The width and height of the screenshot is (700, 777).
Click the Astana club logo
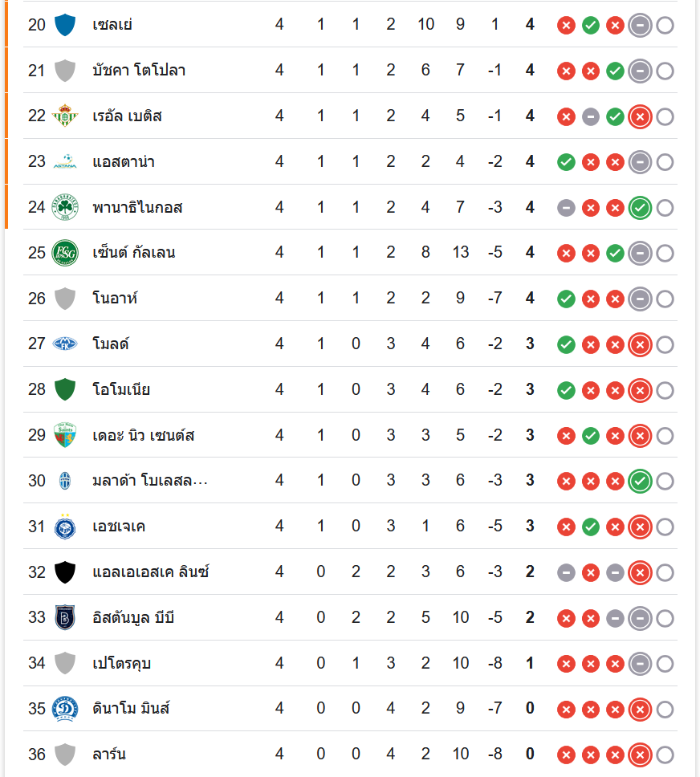(64, 161)
